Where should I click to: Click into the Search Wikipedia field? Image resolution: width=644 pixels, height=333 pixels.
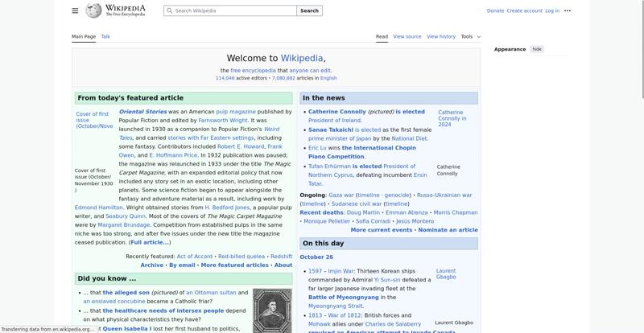[233, 11]
